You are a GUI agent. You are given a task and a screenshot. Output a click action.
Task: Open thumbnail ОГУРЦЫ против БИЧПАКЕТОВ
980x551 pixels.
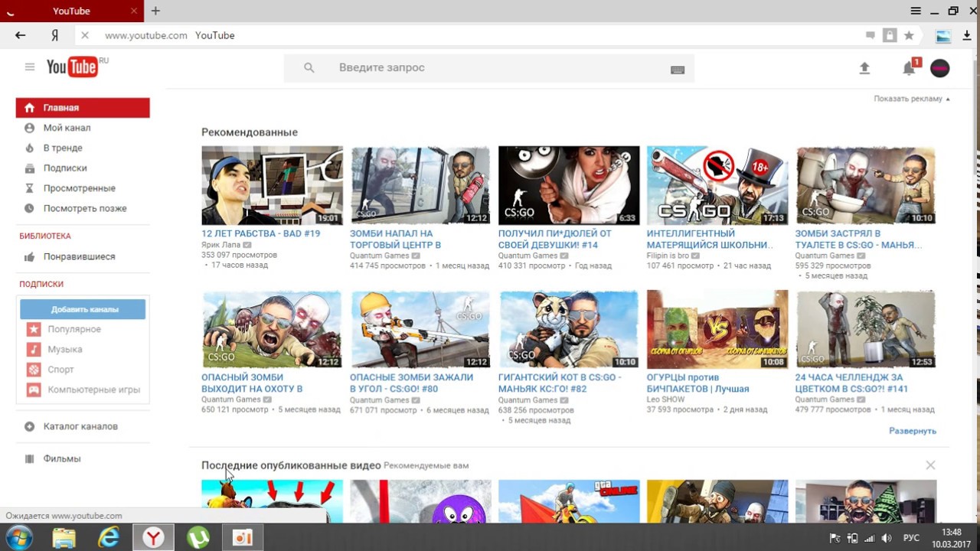point(717,329)
